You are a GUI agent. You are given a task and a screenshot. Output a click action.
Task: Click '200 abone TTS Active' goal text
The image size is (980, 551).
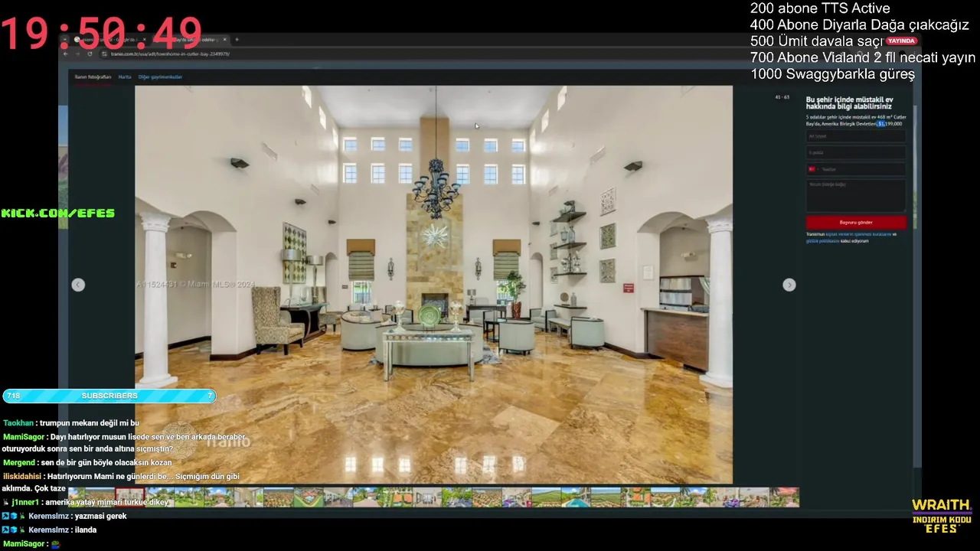[820, 8]
